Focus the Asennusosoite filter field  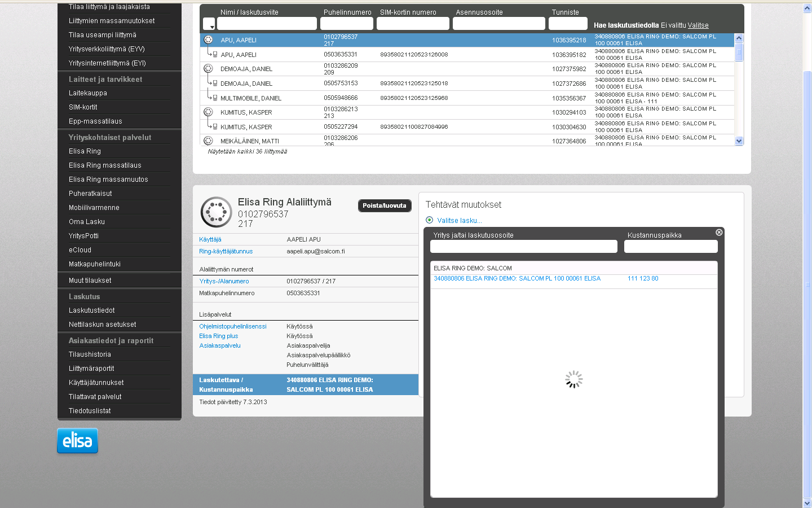click(499, 24)
